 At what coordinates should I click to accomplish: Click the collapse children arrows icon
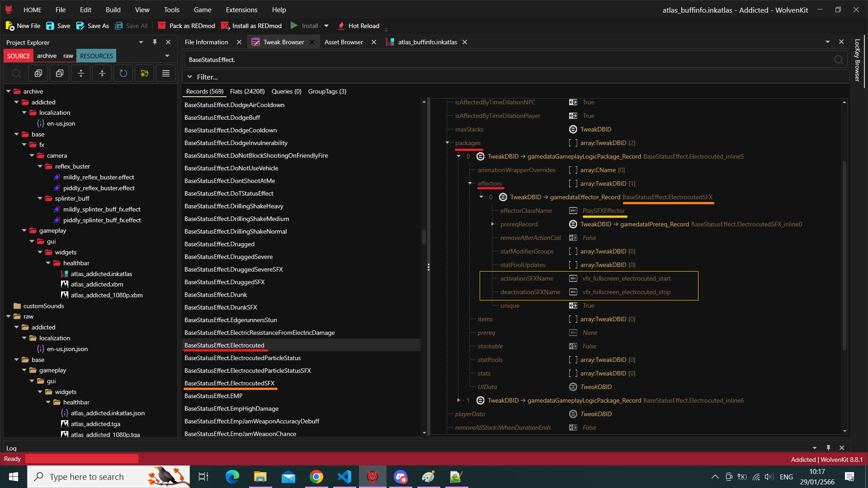point(102,73)
